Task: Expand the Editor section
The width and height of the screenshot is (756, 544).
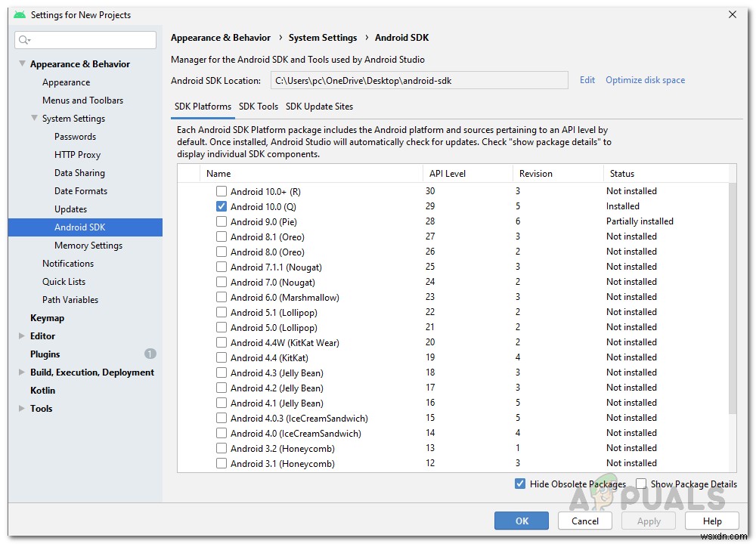Action: 22,335
